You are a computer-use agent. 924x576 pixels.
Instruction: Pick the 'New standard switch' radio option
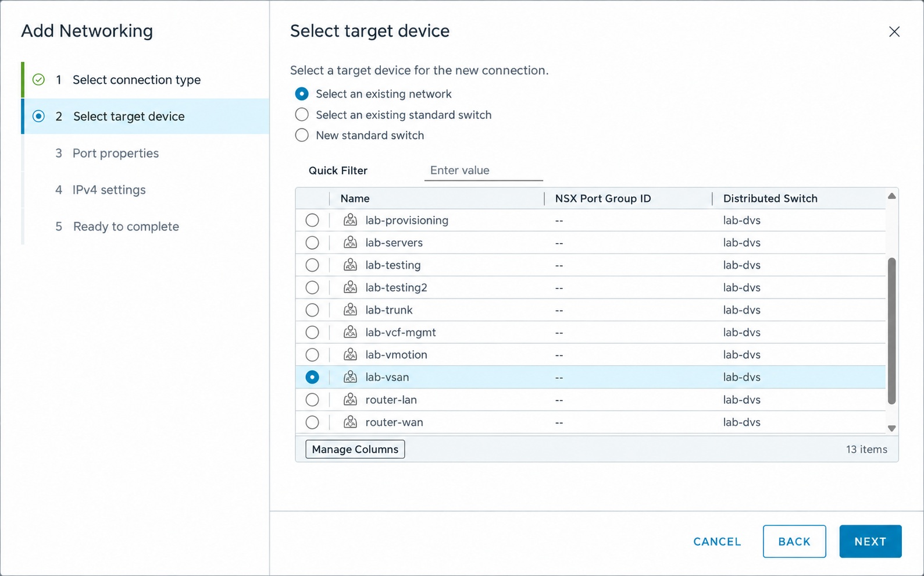302,135
